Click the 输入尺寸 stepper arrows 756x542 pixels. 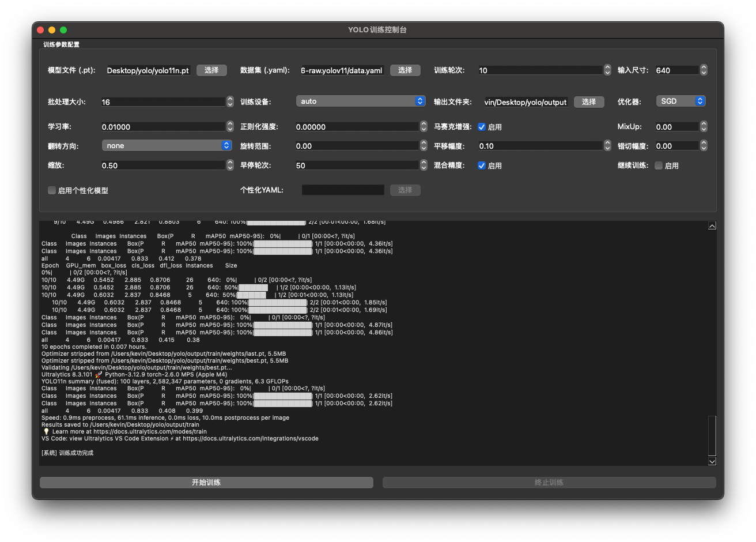(704, 70)
